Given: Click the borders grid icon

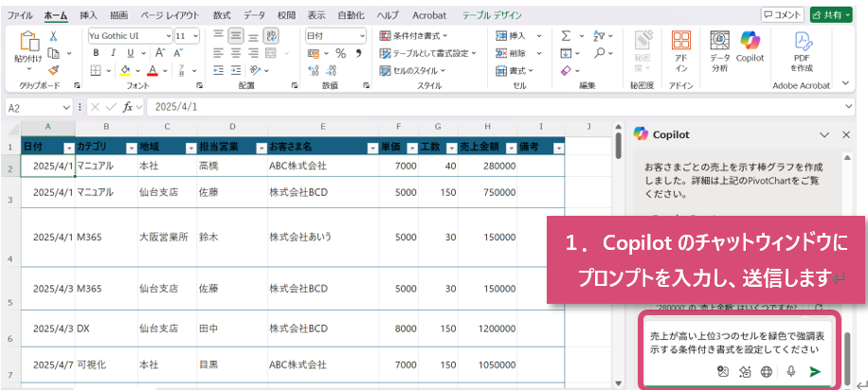Looking at the screenshot, I should (95, 70).
